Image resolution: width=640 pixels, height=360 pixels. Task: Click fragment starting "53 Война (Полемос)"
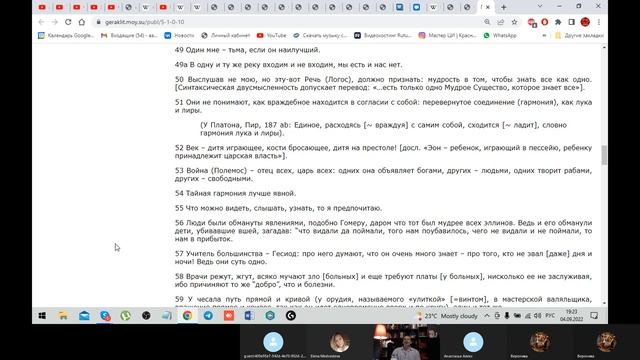383,175
